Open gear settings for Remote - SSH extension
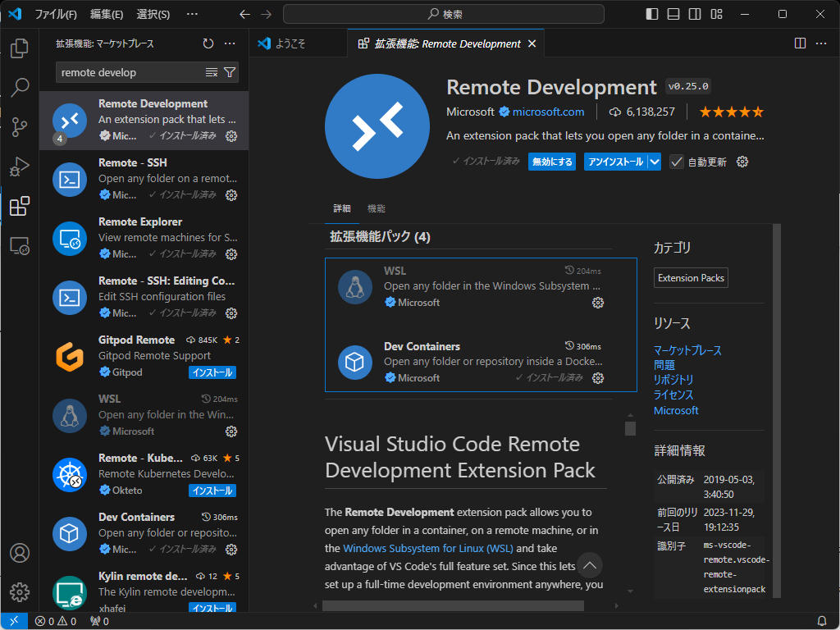The width and height of the screenshot is (840, 630). [231, 195]
